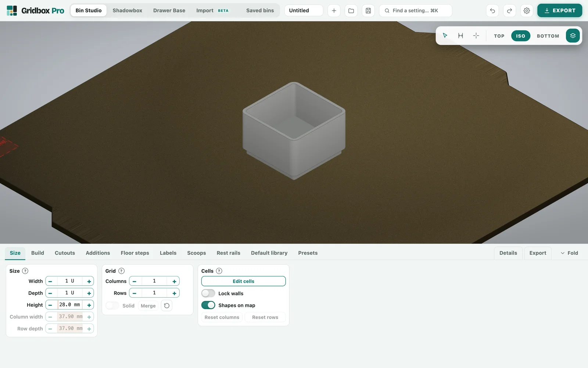Viewport: 588px width, 368px height.
Task: Click the Untitled name field
Action: tap(304, 11)
